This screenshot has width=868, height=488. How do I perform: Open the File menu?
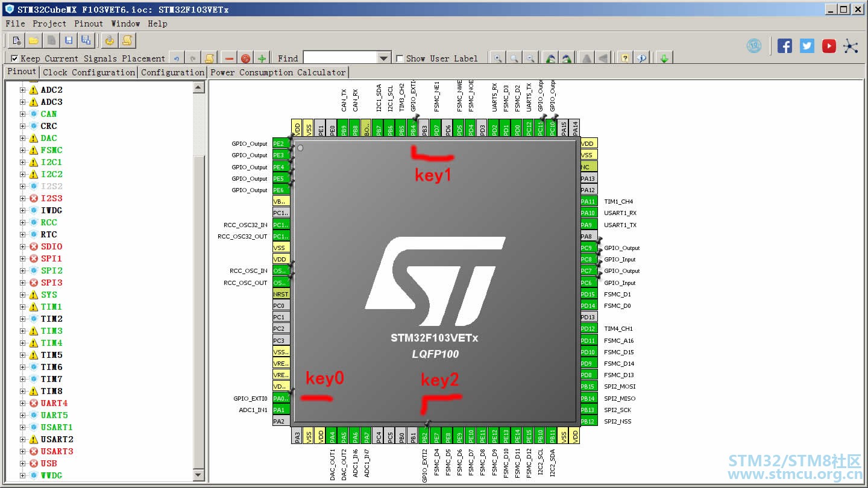pos(15,23)
